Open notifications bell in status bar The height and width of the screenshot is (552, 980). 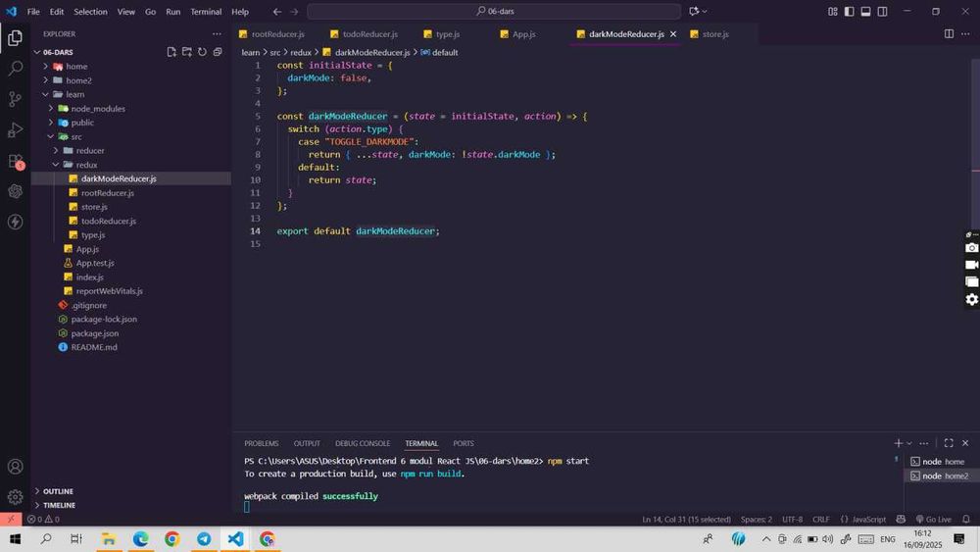pyautogui.click(x=965, y=520)
